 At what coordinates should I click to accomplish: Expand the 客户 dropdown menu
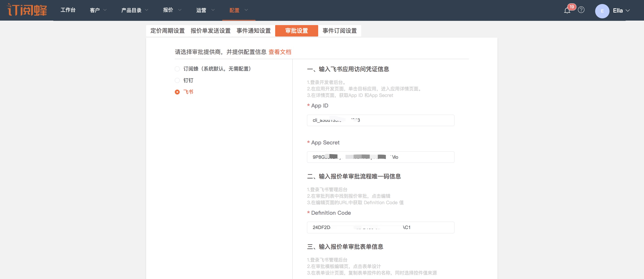[x=98, y=10]
